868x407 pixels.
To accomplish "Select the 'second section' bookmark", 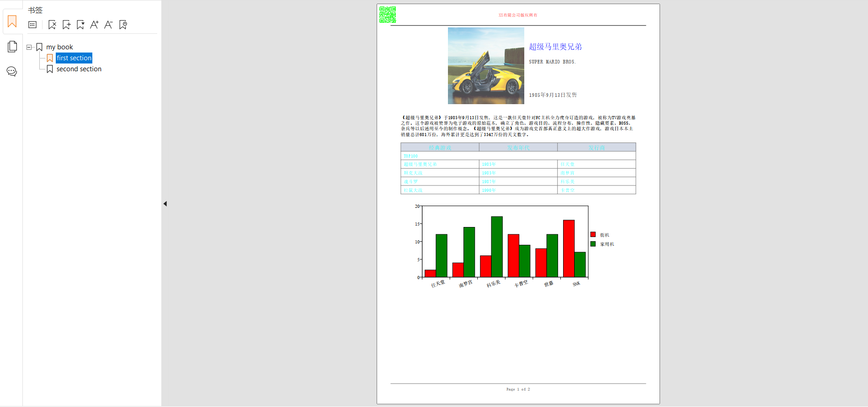I will pos(79,69).
